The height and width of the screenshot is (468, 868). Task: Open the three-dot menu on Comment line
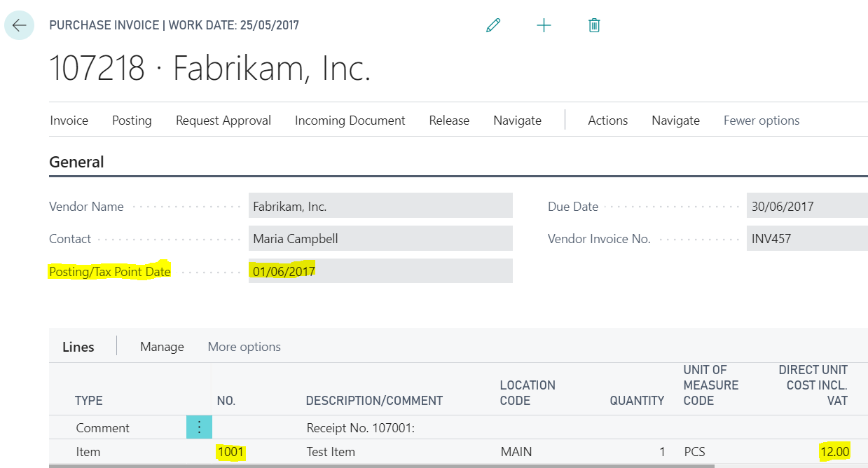click(199, 427)
